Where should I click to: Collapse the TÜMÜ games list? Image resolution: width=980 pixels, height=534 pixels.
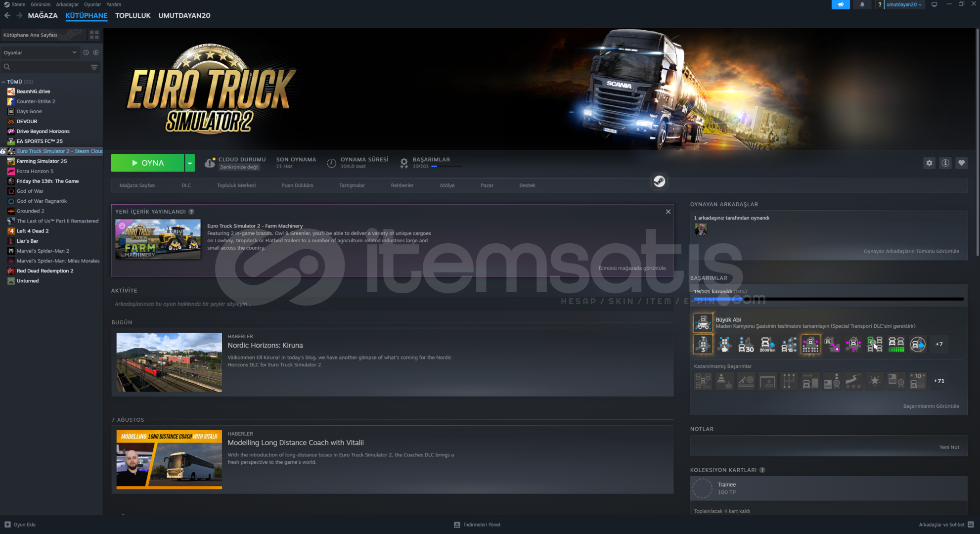[3, 82]
